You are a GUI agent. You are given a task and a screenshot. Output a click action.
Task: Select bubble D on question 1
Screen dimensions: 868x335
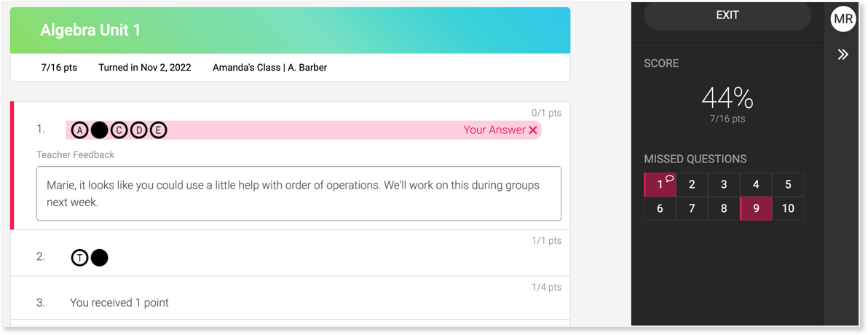[138, 130]
